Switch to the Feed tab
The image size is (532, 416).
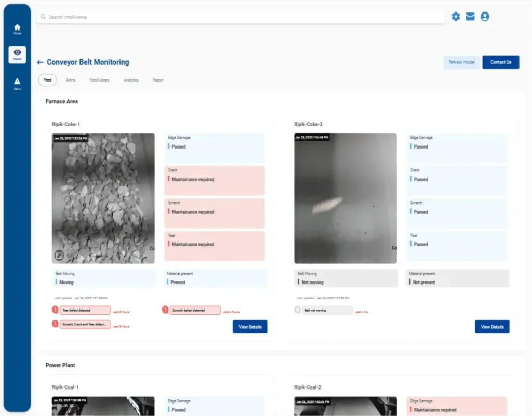point(47,80)
